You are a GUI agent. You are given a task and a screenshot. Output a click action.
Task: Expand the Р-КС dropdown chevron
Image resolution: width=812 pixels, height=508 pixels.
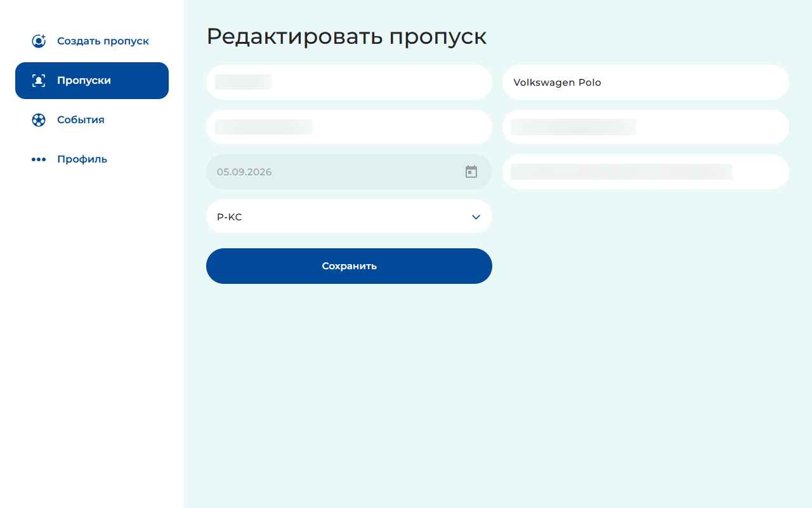[476, 217]
